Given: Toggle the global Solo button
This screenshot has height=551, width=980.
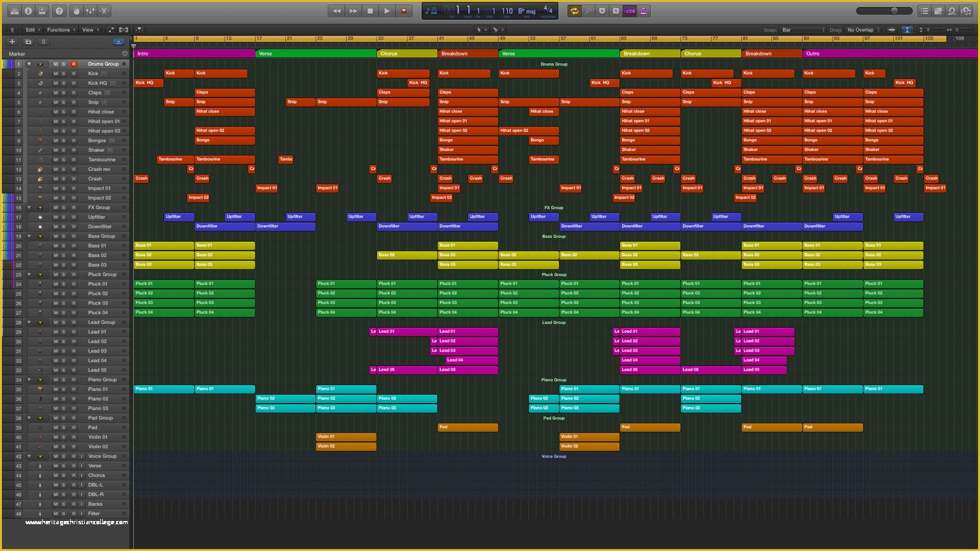Looking at the screenshot, I should [616, 11].
